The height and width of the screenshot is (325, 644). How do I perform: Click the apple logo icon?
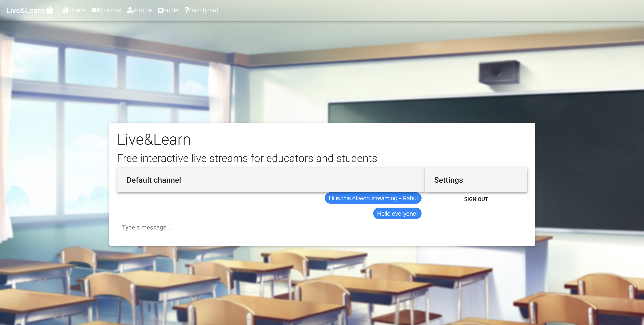click(x=50, y=10)
